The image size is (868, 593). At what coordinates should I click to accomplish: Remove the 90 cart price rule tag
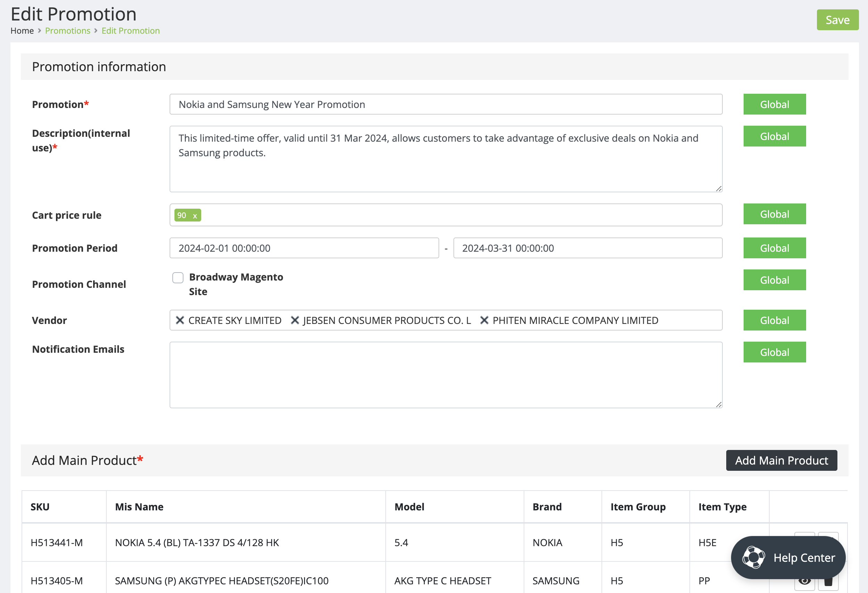[x=195, y=216]
